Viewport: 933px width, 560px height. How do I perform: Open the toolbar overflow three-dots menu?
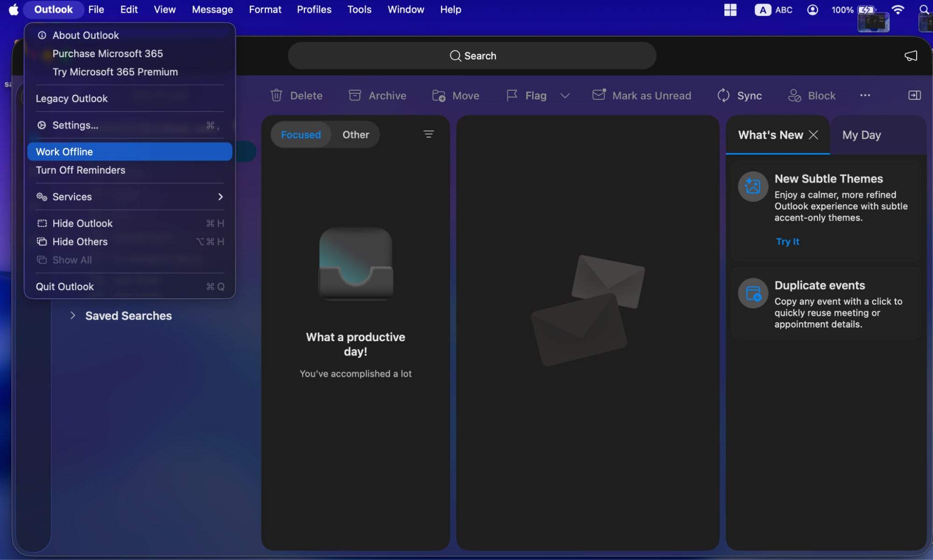tap(865, 95)
